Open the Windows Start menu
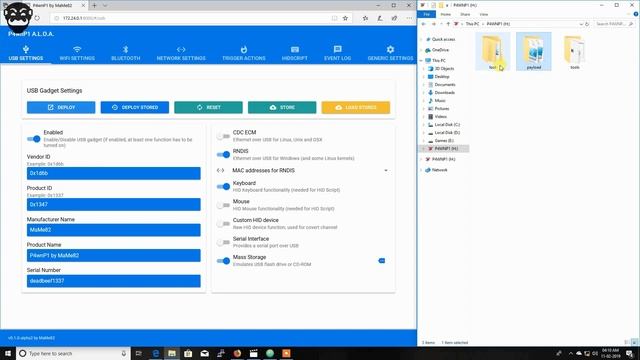 coord(8,353)
